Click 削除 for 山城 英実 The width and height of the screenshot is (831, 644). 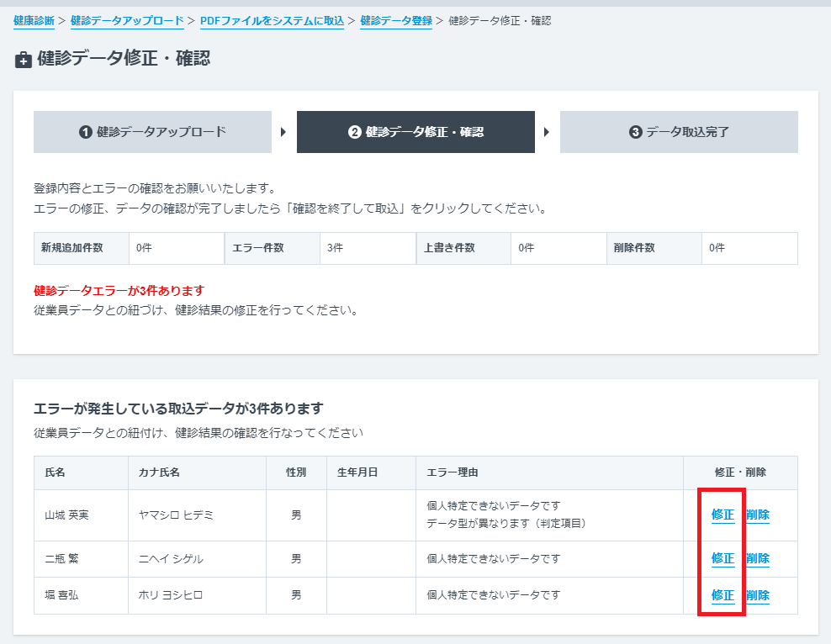(x=760, y=515)
